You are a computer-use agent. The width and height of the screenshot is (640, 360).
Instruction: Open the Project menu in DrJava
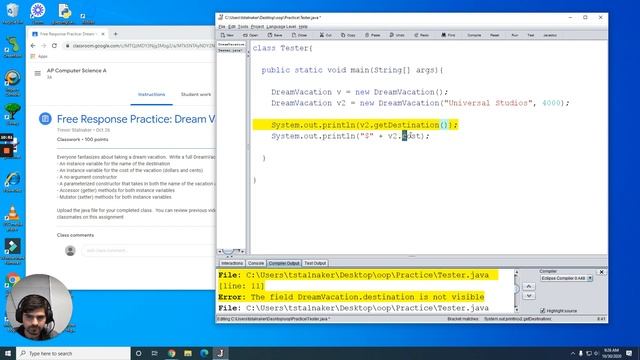pos(257,27)
